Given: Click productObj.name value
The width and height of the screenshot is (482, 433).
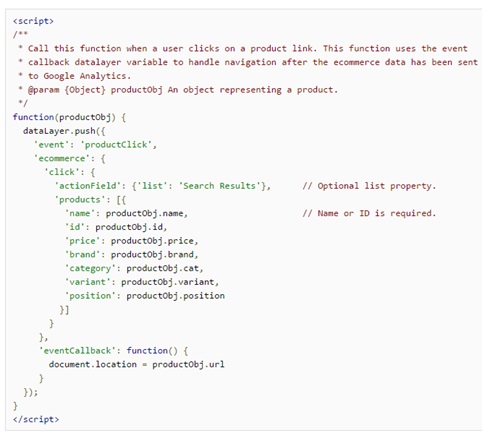Looking at the screenshot, I should (x=144, y=213).
